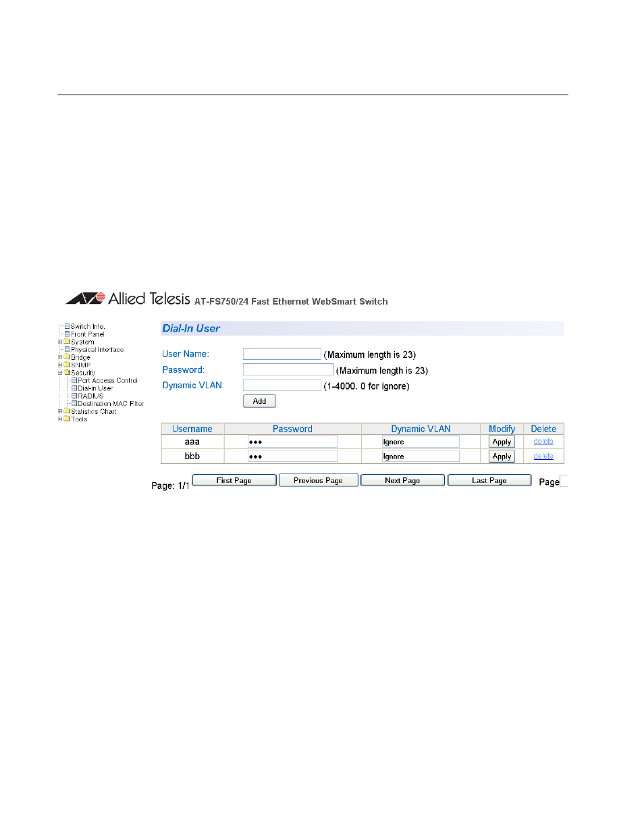Select the Security label in tree

pyautogui.click(x=83, y=373)
